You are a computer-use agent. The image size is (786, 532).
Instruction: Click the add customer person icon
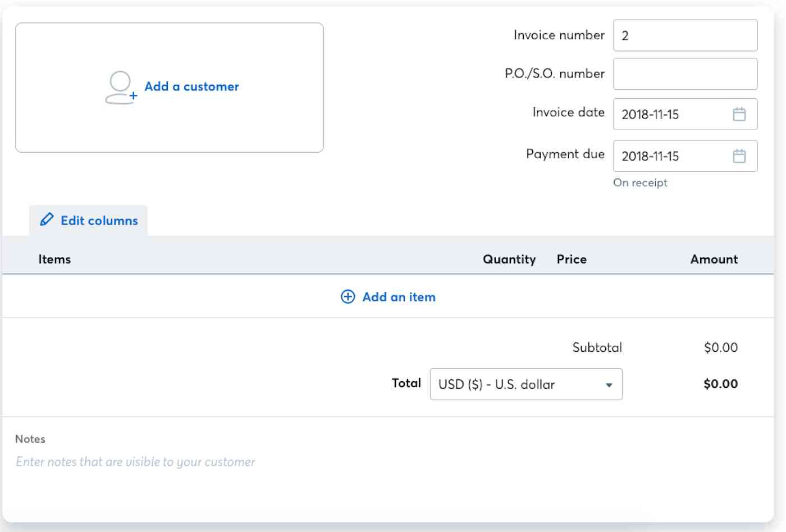(120, 88)
